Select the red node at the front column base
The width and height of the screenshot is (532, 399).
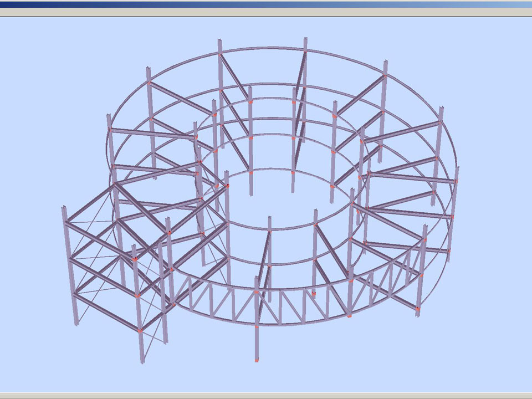coord(257,361)
